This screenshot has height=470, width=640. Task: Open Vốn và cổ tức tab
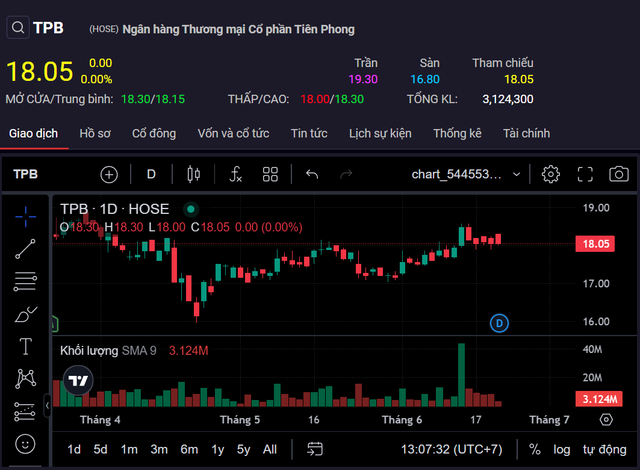point(233,133)
